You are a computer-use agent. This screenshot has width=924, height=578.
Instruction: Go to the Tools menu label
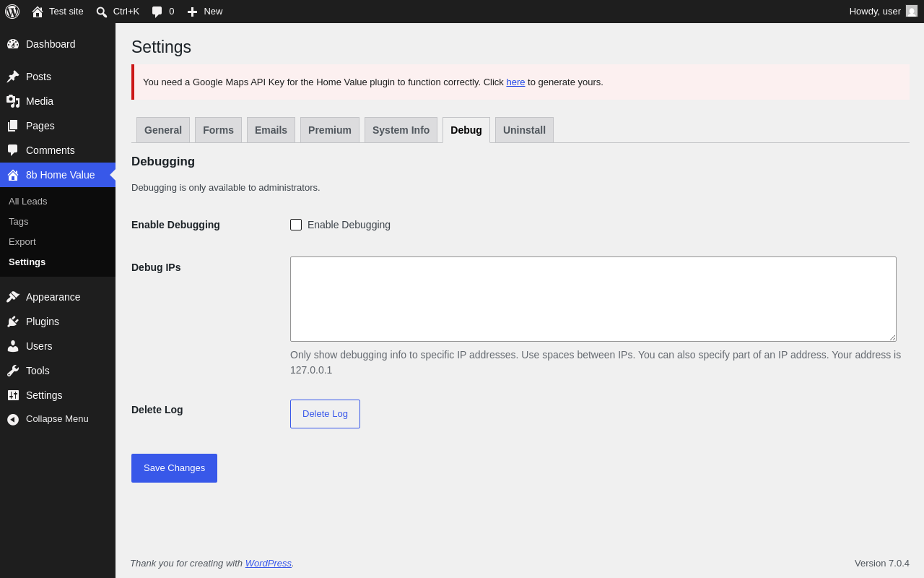[38, 371]
